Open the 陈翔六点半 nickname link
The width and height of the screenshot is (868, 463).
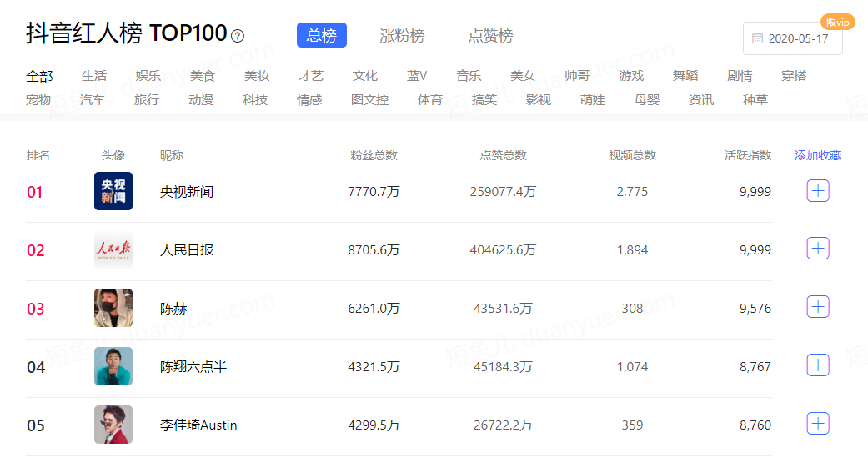193,366
